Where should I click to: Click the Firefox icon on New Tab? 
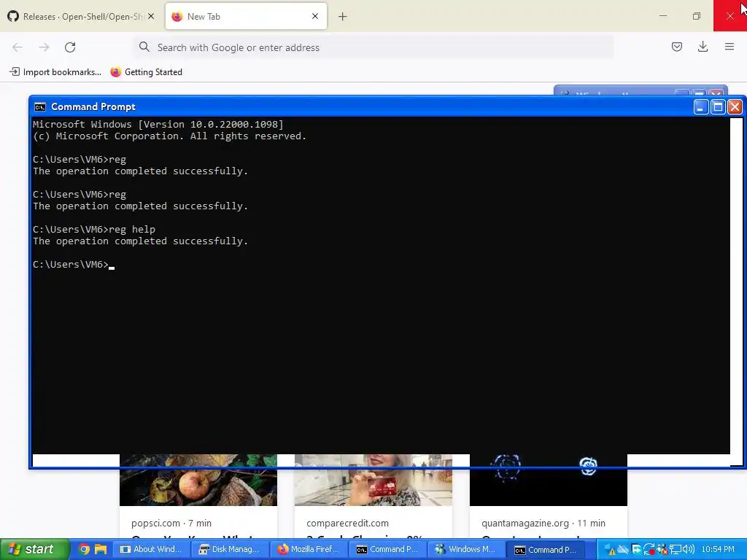point(177,17)
